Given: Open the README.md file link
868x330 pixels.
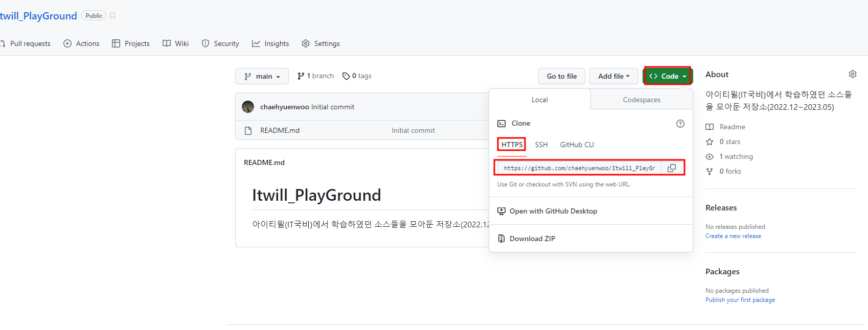Looking at the screenshot, I should [x=280, y=130].
